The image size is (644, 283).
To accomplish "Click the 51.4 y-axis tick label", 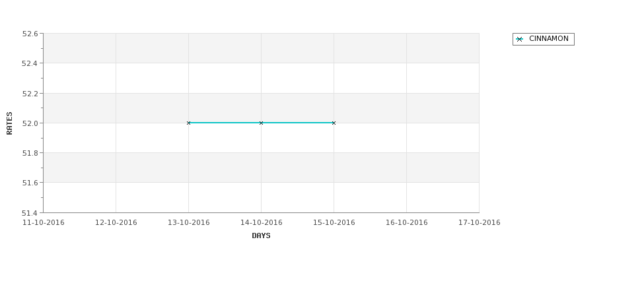I will pos(30,213).
